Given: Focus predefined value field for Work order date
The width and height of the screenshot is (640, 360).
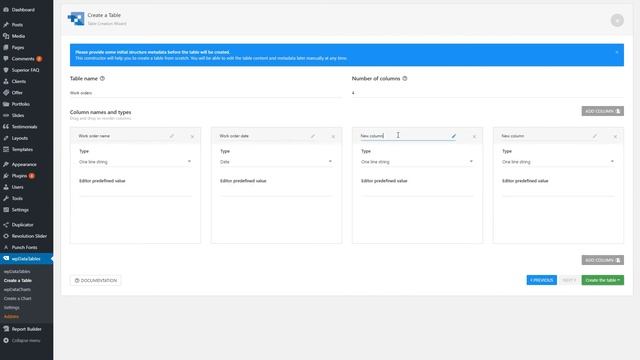Looking at the screenshot, I should (x=276, y=191).
